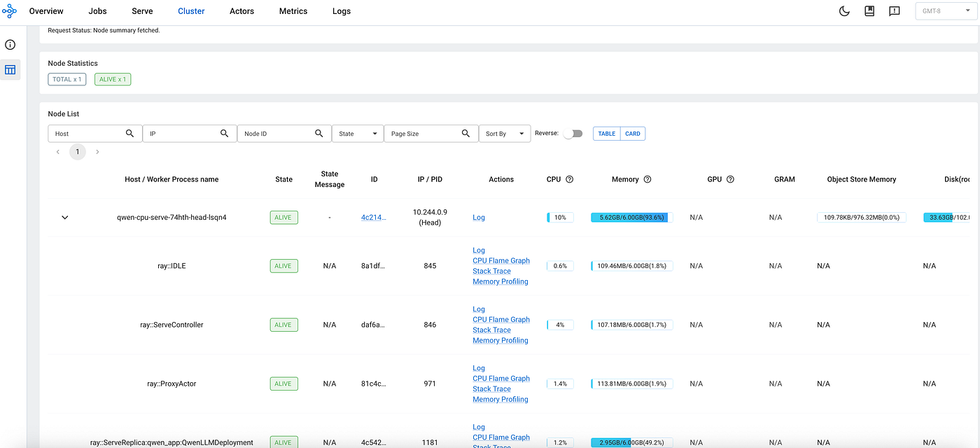980x448 pixels.
Task: Open Stack Trace for ray::ProxyActor
Action: point(491,388)
